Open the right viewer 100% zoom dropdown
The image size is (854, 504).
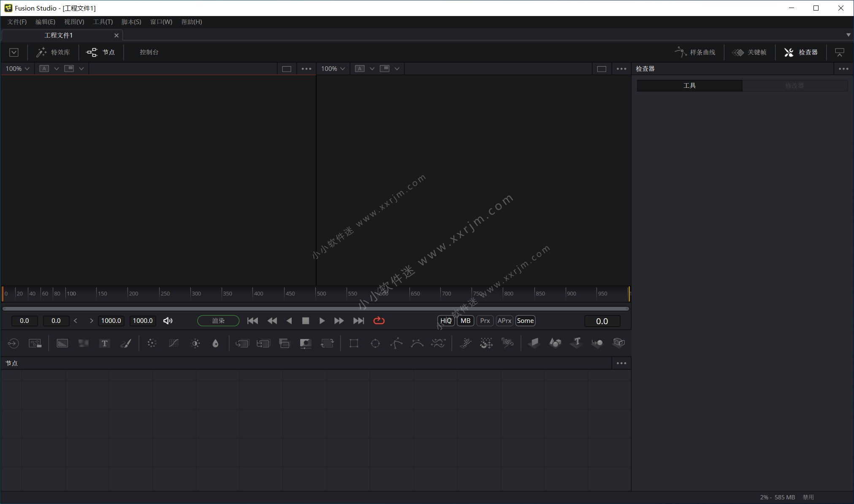coord(333,69)
